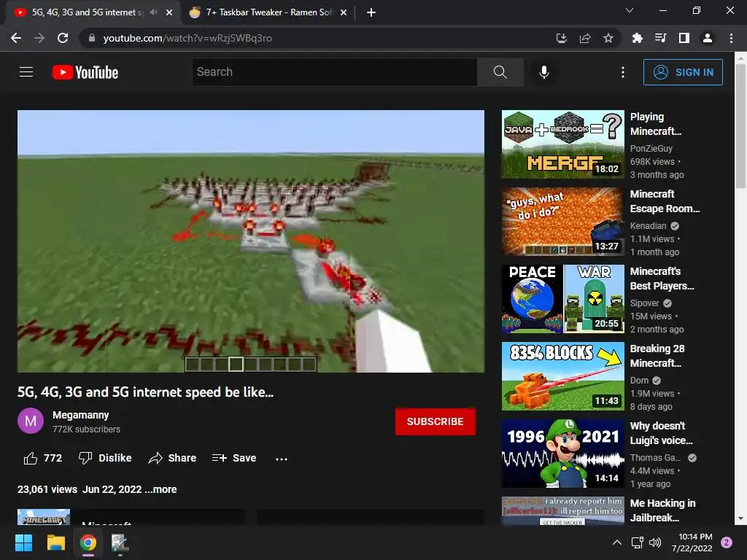Go back in browser history
Screen dimensions: 747x560
tap(16, 38)
